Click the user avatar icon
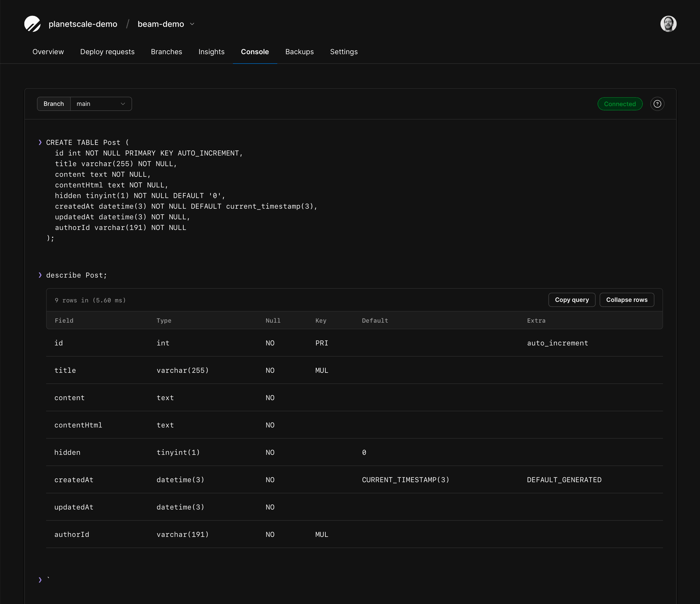The image size is (700, 604). coord(667,24)
